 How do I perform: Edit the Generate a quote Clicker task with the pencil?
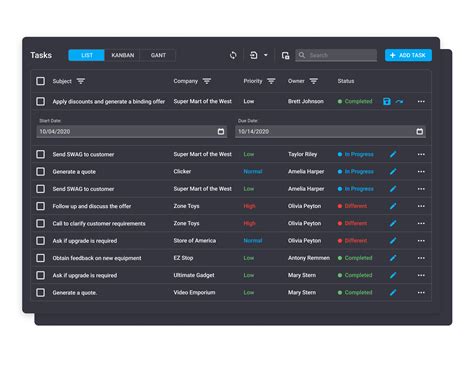click(x=393, y=172)
